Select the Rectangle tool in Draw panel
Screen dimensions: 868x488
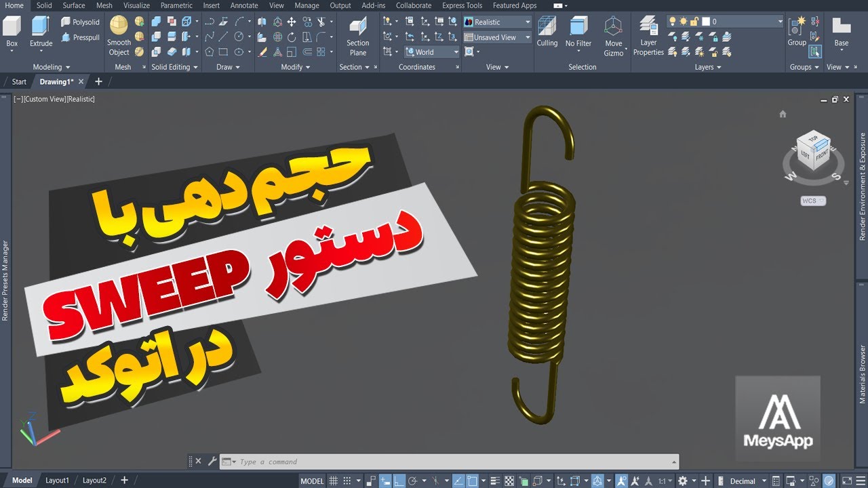pyautogui.click(x=223, y=52)
